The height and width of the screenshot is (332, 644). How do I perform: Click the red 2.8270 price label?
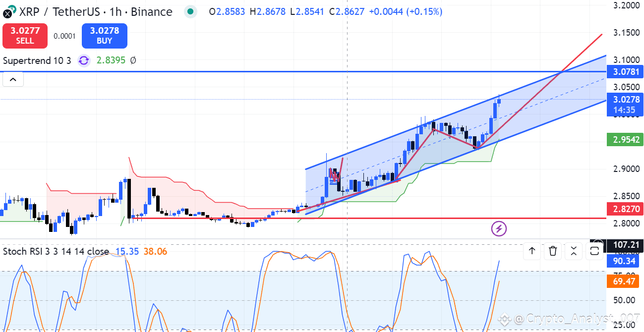pyautogui.click(x=626, y=209)
